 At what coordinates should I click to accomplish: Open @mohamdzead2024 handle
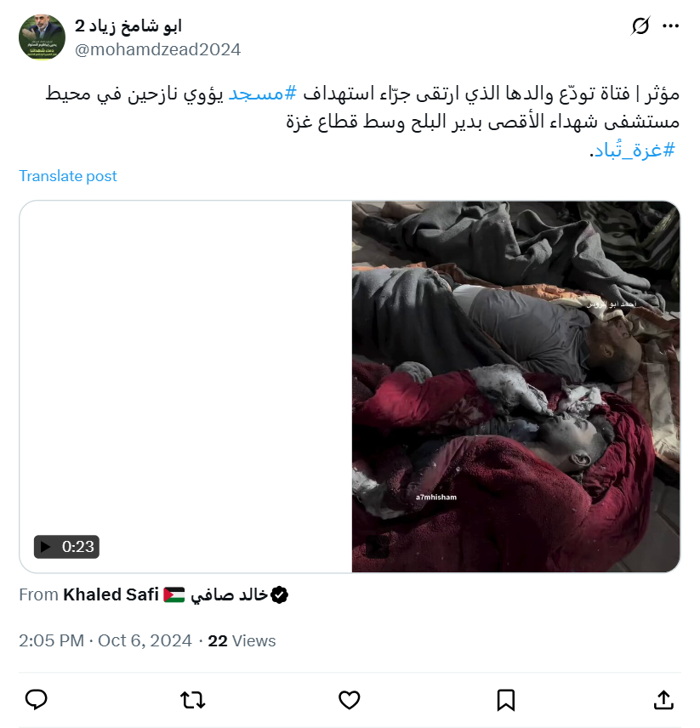[158, 49]
